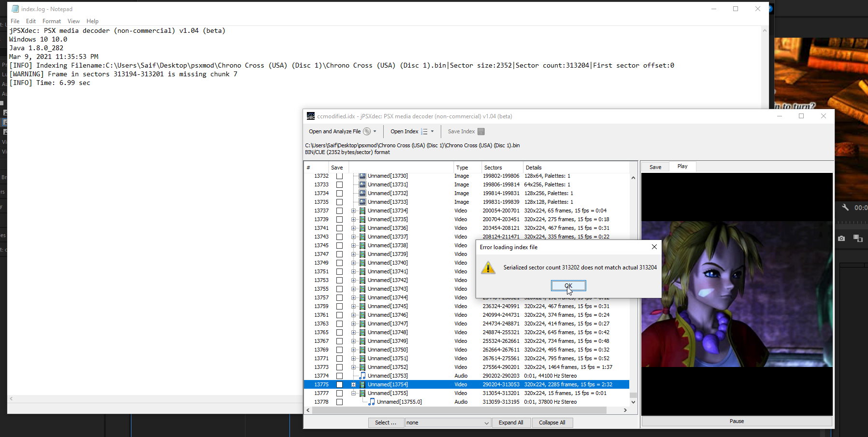Switch to the Save tab
The image size is (868, 437).
(x=655, y=167)
